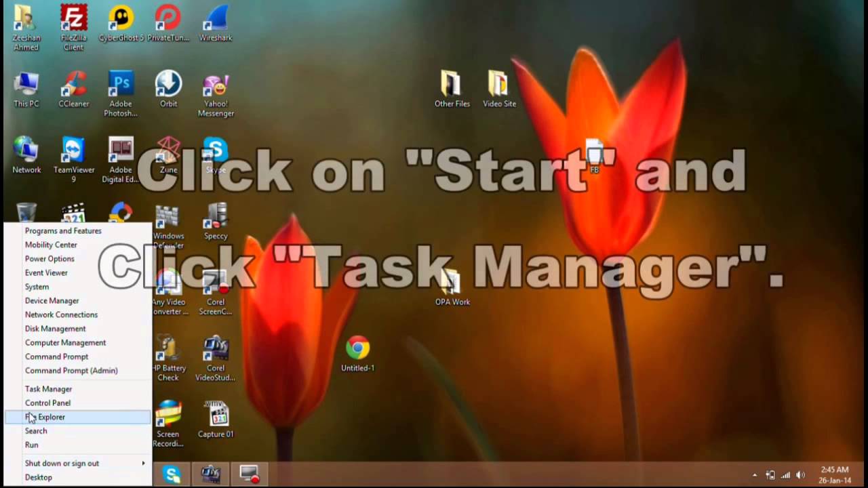The width and height of the screenshot is (868, 488).
Task: Select the PrivateTunnel desktop icon
Action: click(168, 24)
